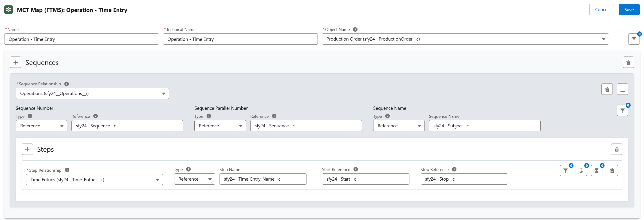Delete the Time Entries step row
This screenshot has width=644, height=220.
coord(612,171)
